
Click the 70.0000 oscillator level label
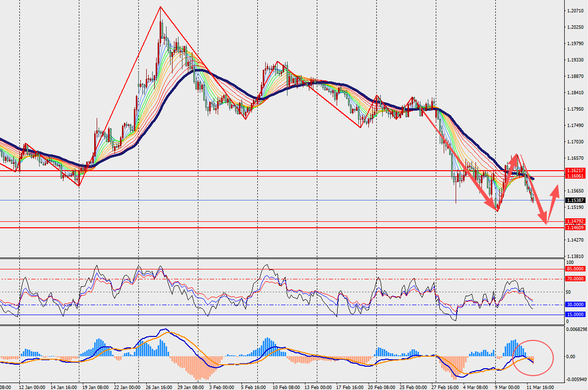coord(575,279)
